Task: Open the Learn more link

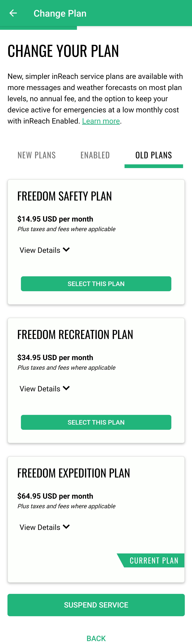Action: tap(101, 121)
